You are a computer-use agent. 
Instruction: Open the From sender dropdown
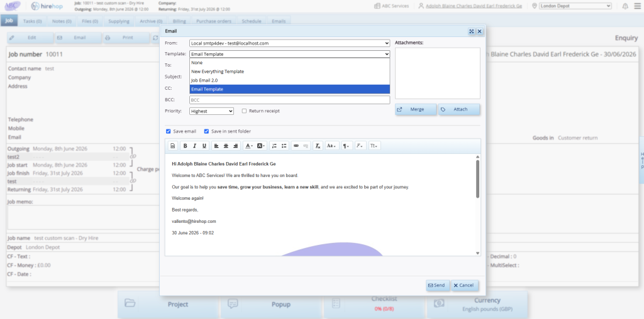(x=289, y=43)
